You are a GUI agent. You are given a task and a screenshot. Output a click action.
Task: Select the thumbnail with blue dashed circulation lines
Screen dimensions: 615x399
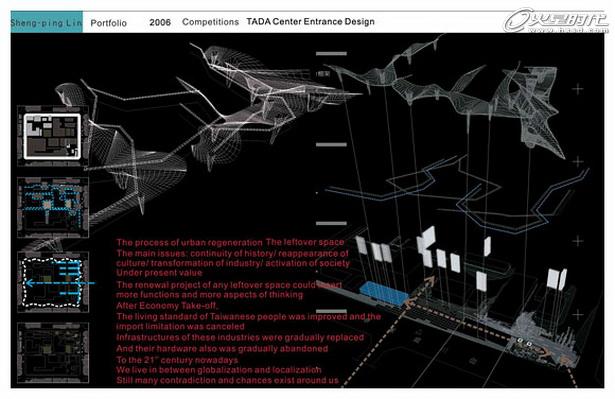click(x=53, y=208)
